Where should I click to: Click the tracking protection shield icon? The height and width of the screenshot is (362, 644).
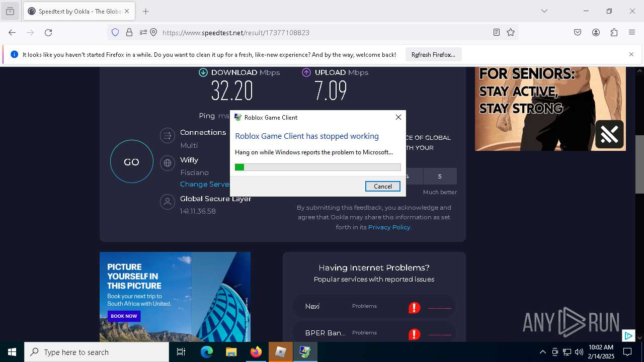tap(115, 33)
